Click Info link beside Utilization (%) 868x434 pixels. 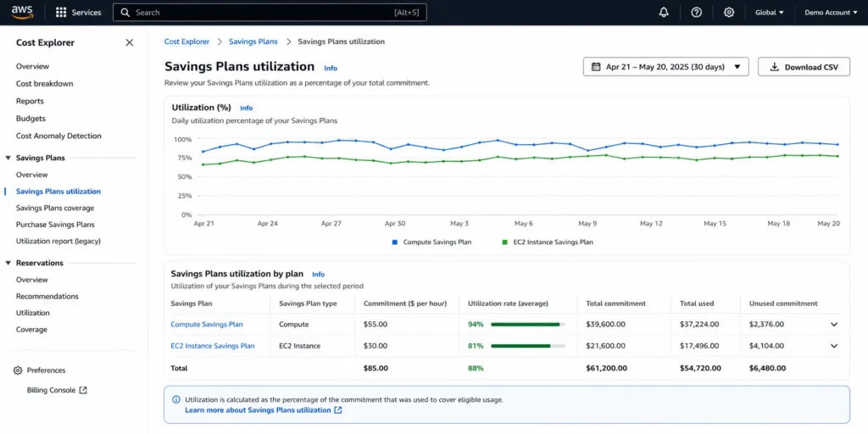[x=247, y=108]
